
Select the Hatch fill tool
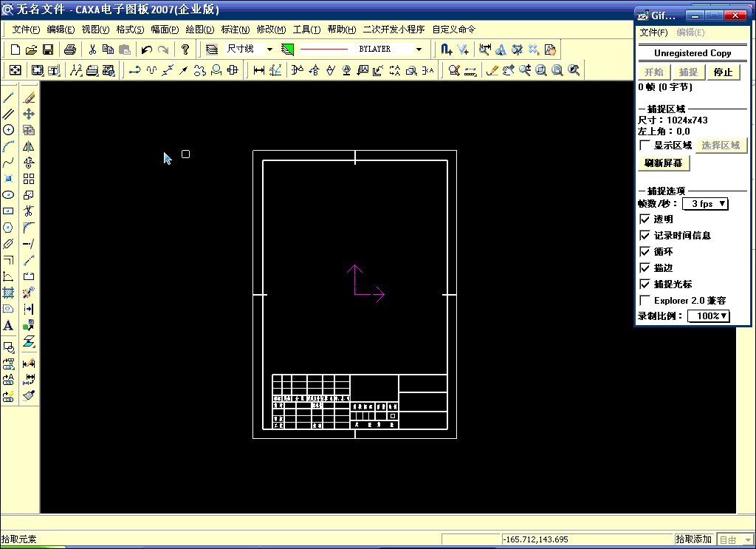click(8, 293)
